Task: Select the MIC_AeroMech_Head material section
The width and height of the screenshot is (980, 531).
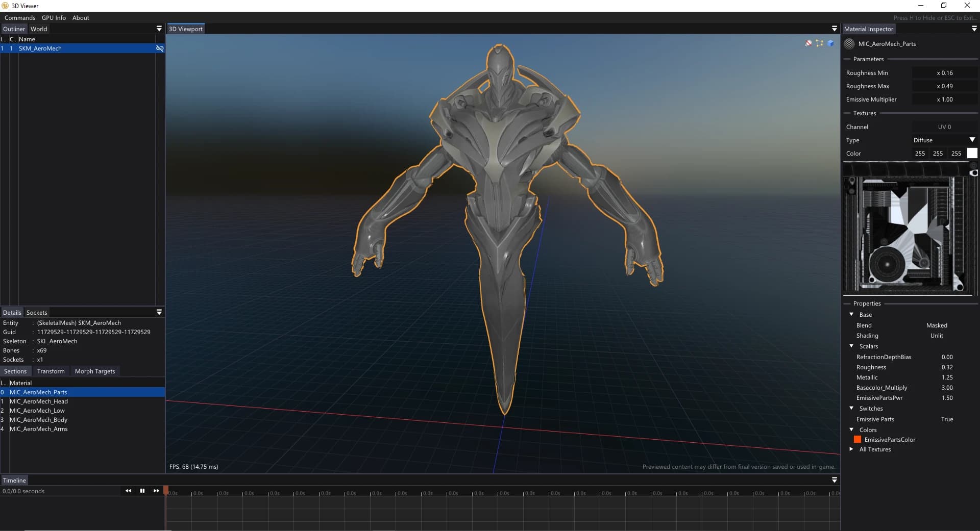Action: (x=82, y=401)
